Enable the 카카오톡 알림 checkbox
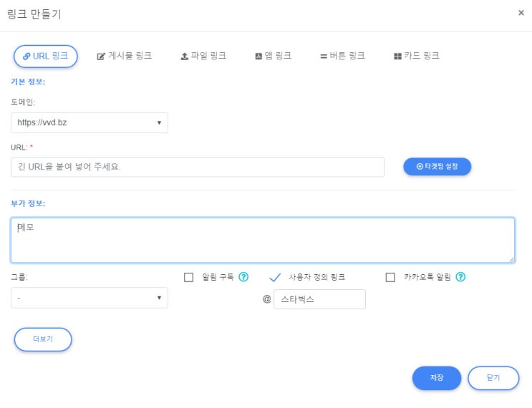 pyautogui.click(x=390, y=278)
